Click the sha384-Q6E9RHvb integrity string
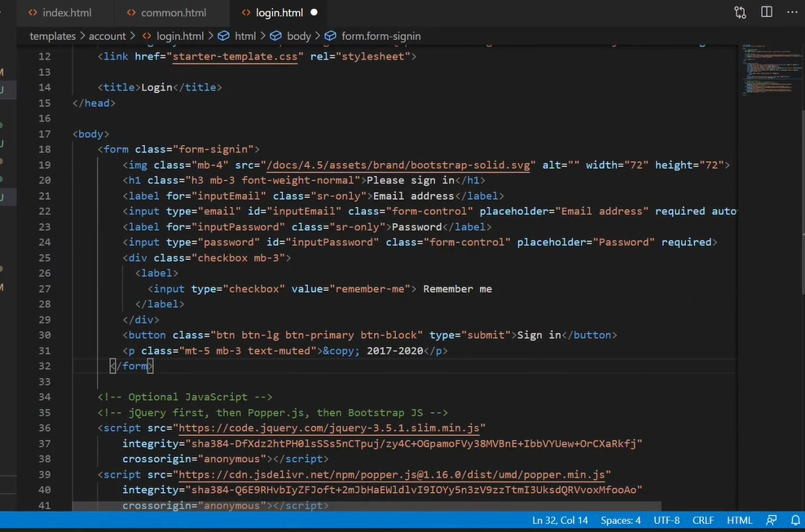The width and height of the screenshot is (805, 532). point(413,490)
